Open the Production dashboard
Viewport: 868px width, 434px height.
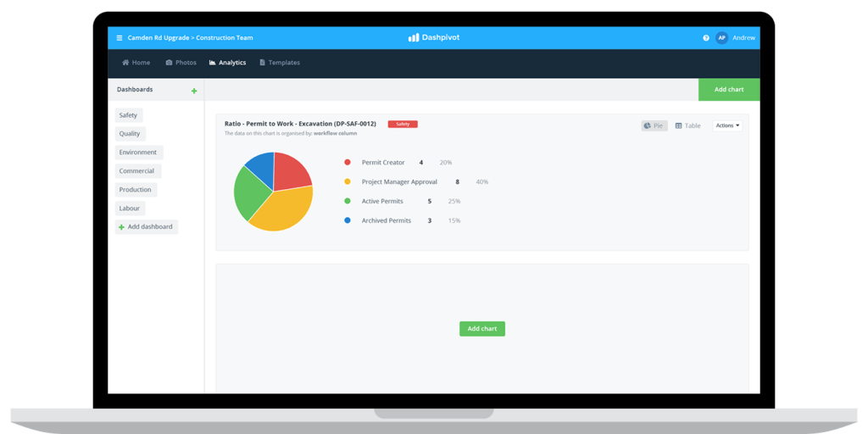pyautogui.click(x=136, y=189)
